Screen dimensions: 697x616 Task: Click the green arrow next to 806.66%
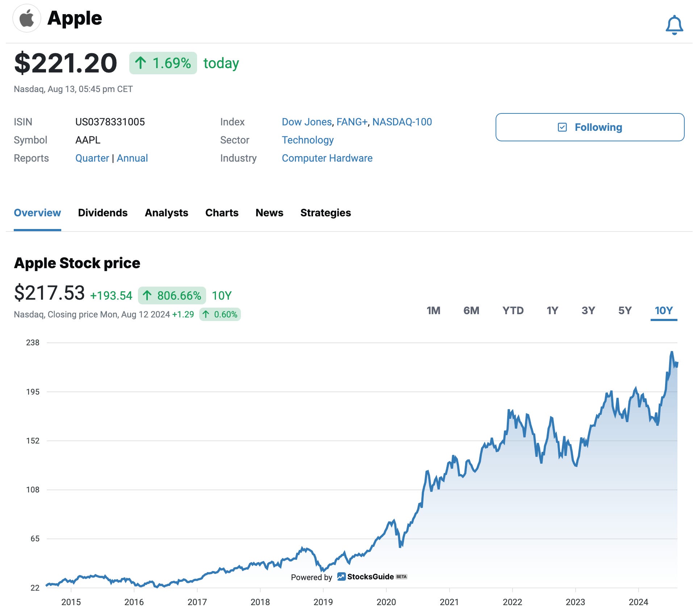[148, 296]
